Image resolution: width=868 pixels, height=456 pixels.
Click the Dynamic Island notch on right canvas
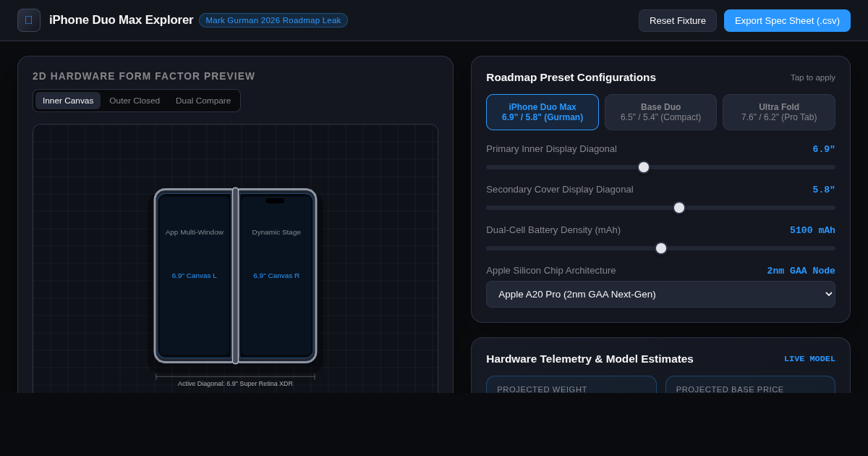(275, 200)
